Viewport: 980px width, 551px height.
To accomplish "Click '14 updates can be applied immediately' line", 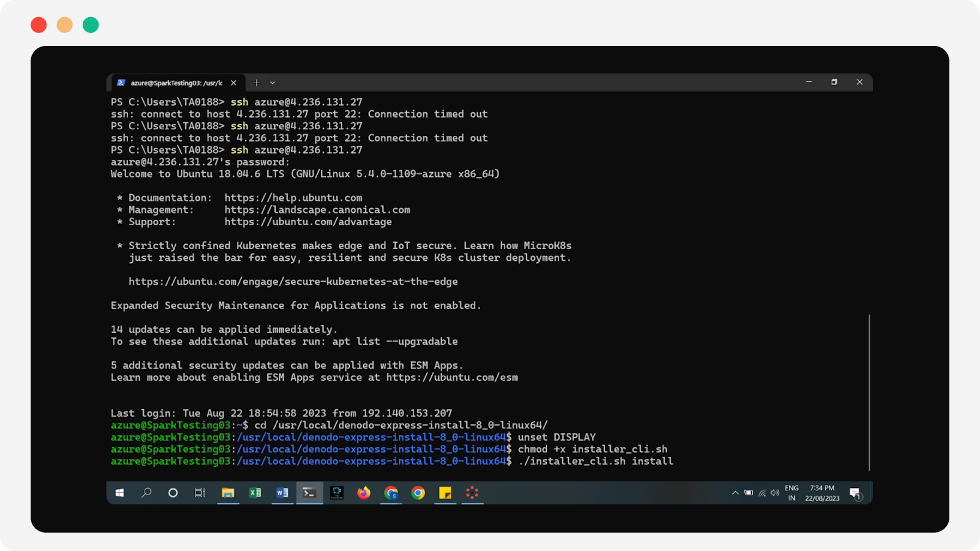I will pos(224,329).
